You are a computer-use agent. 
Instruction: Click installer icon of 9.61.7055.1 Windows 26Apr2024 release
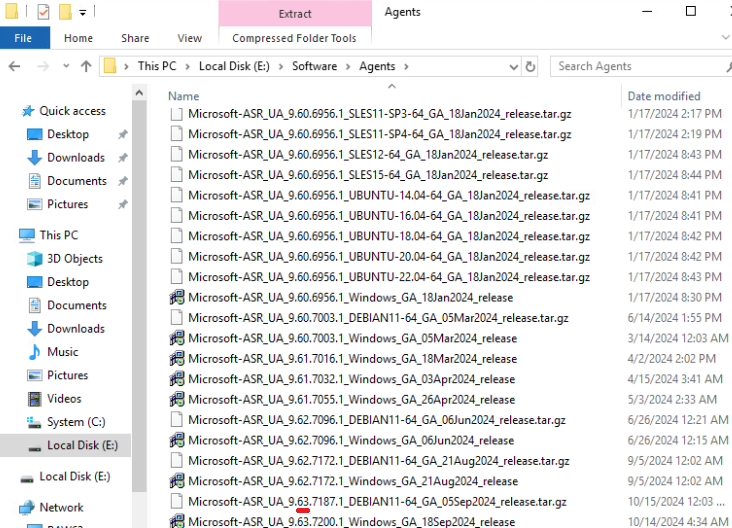[176, 399]
